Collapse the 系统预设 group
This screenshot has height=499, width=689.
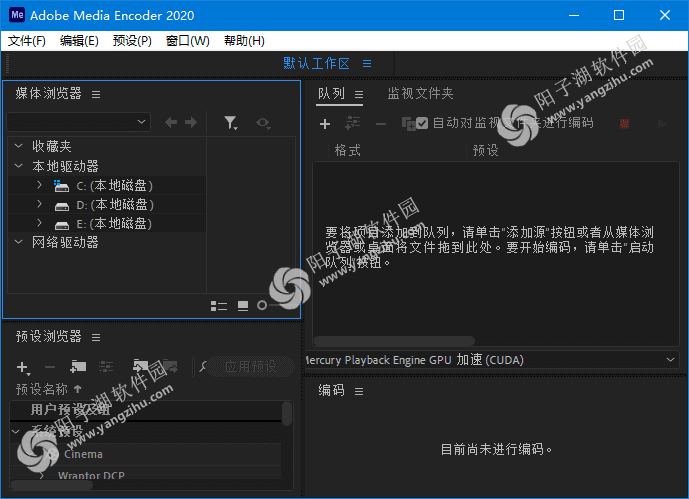point(16,432)
